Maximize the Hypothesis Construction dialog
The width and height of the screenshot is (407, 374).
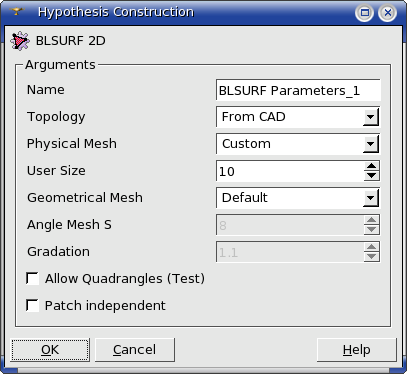[365, 13]
